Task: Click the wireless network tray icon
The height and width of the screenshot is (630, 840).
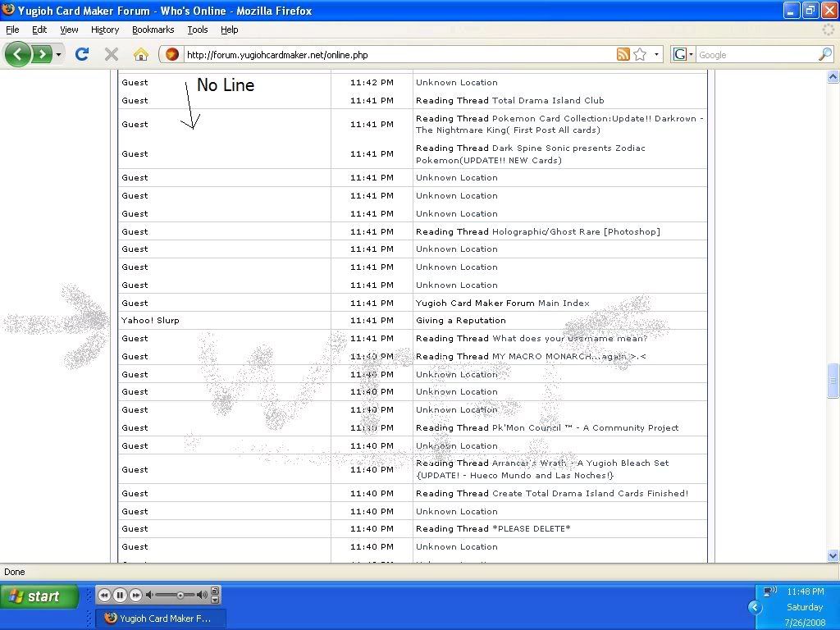Action: tap(769, 591)
